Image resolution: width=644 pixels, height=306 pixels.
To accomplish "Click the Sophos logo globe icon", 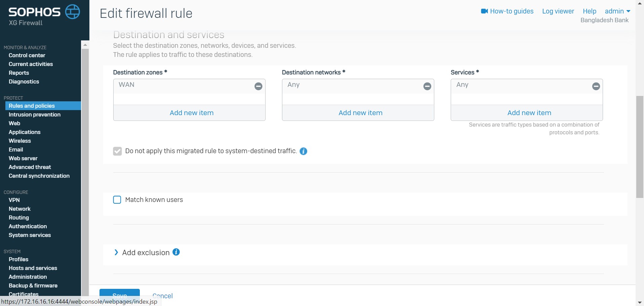I will 72,12.
